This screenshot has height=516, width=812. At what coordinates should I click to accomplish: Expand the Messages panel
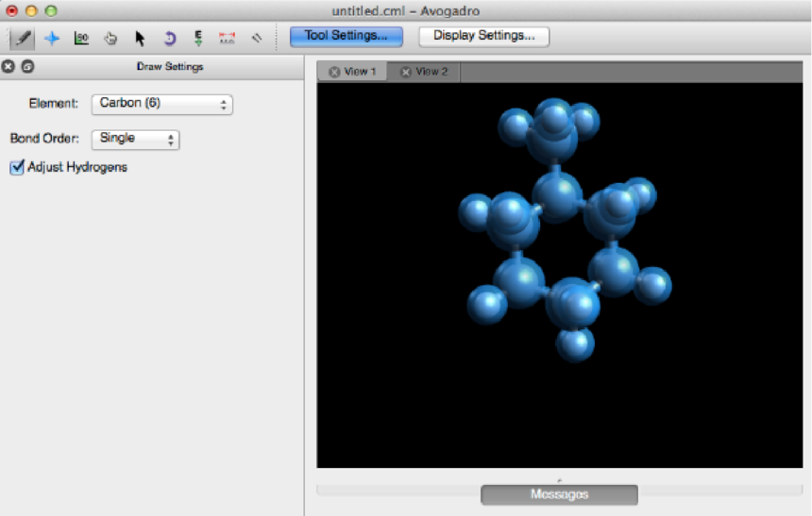[x=559, y=494]
